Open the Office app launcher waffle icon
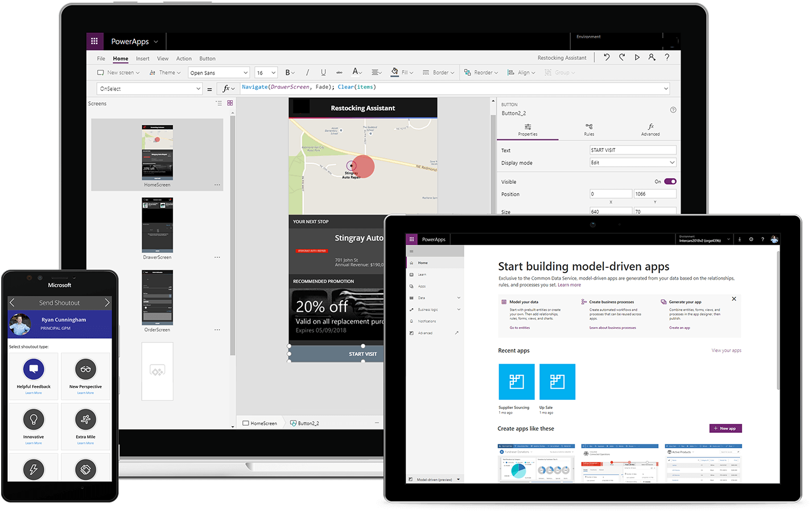 click(x=94, y=40)
